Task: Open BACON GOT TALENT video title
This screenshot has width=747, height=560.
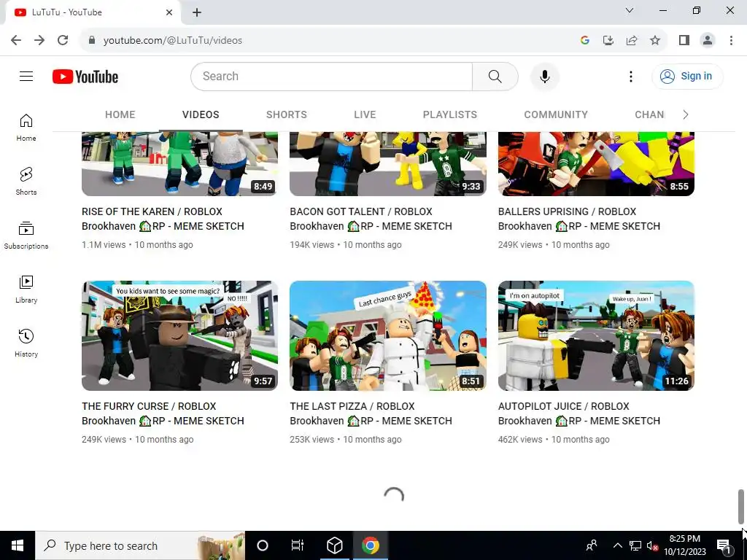Action: 371,219
